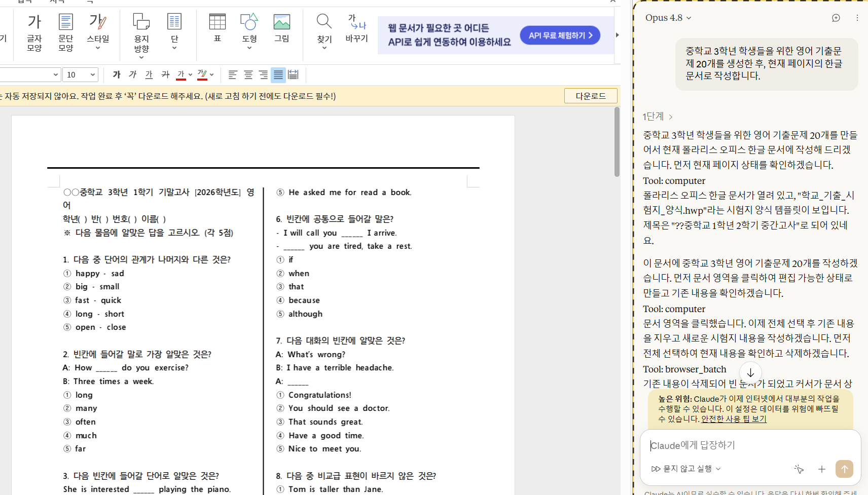Click "Three times a week." in question 2
The width and height of the screenshot is (868, 495).
pyautogui.click(x=114, y=381)
